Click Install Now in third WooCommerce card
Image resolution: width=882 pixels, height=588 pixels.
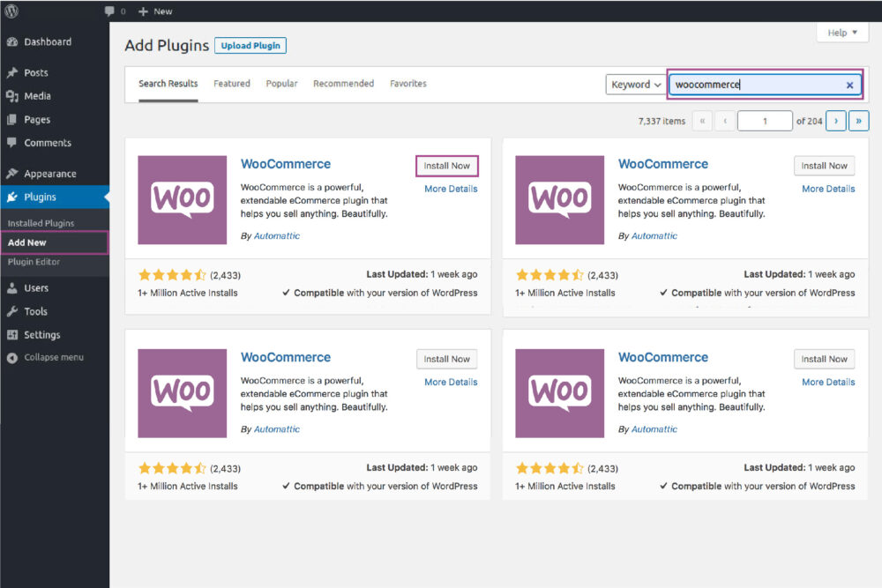(x=446, y=359)
